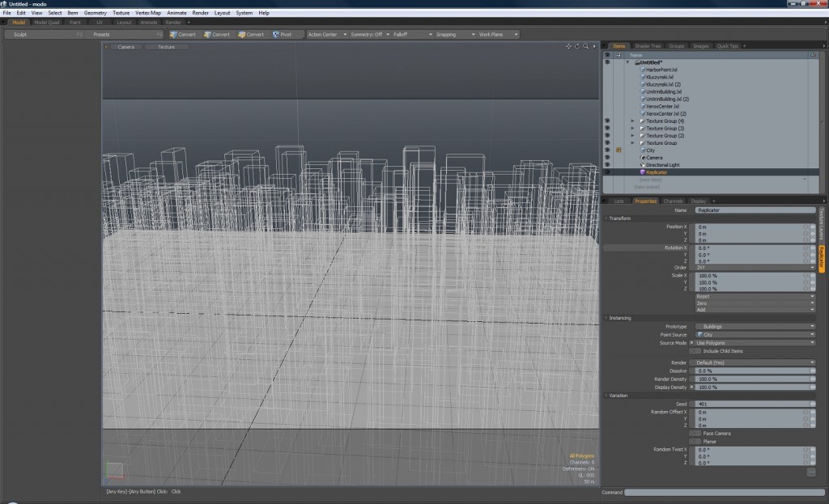
Task: Click the Dissolve percentage slider field
Action: coord(749,371)
